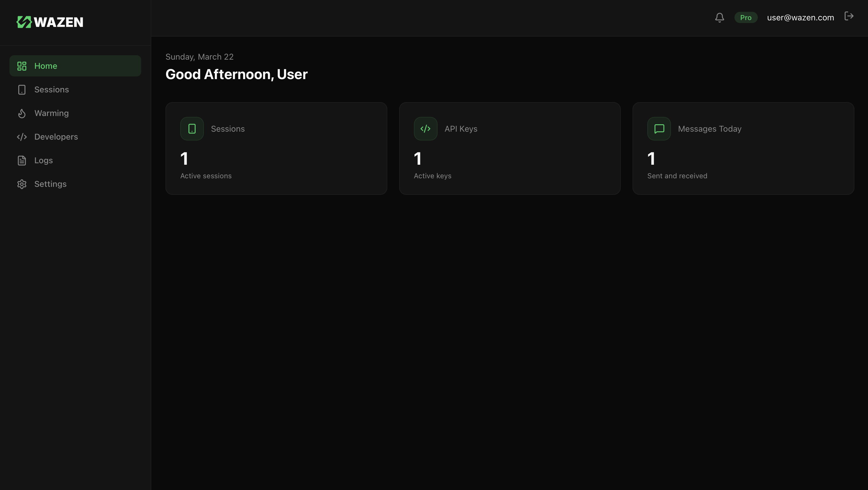Click the chat bubble icon on Messages Today card
This screenshot has width=868, height=490.
click(659, 128)
